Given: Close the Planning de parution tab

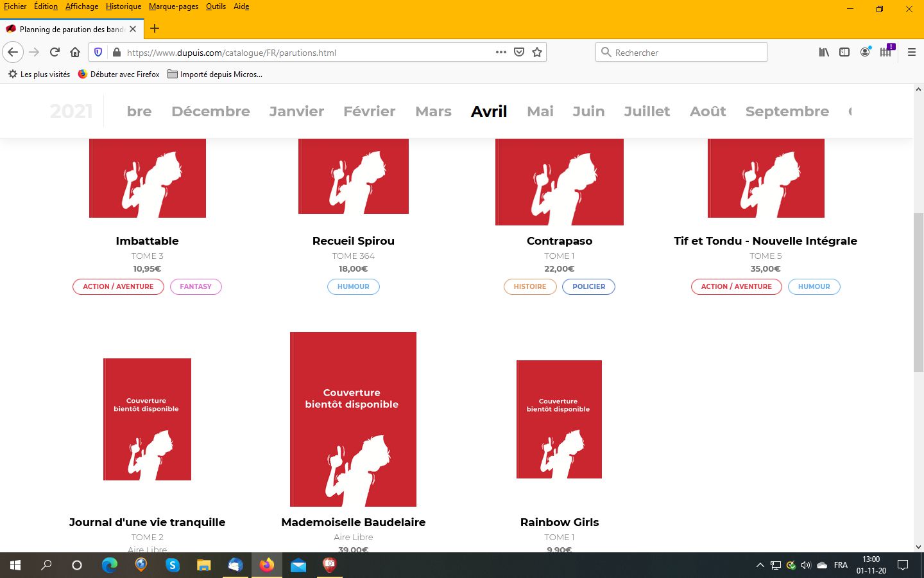Looking at the screenshot, I should (x=133, y=29).
